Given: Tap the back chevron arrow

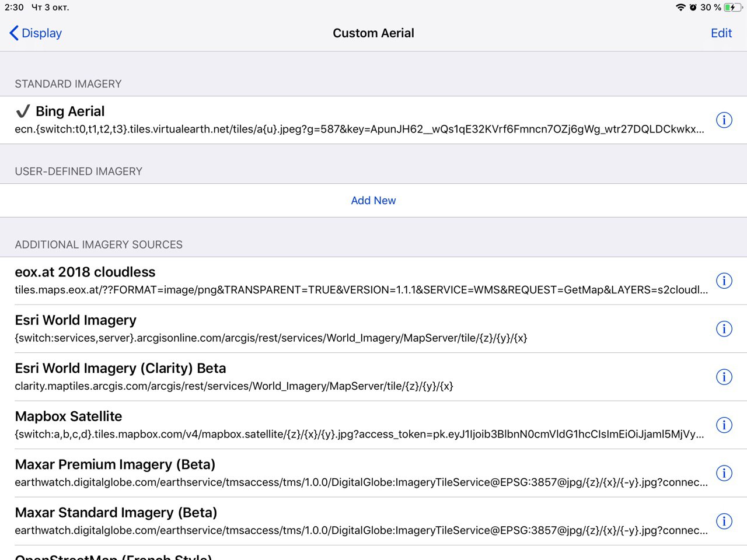Looking at the screenshot, I should tap(14, 33).
